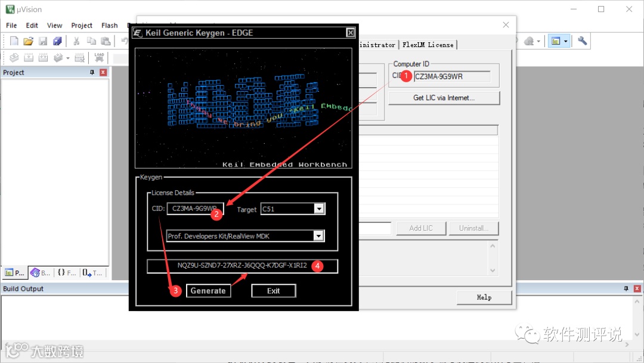Click the Help button in the license dialog
The image size is (644, 363).
pyautogui.click(x=484, y=297)
